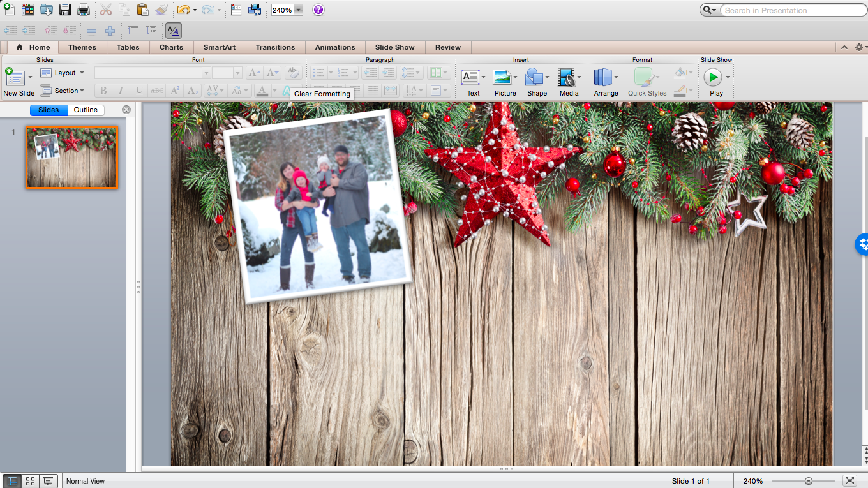Click the Paste clipboard icon
Viewport: 868px width, 488px height.
coord(143,10)
